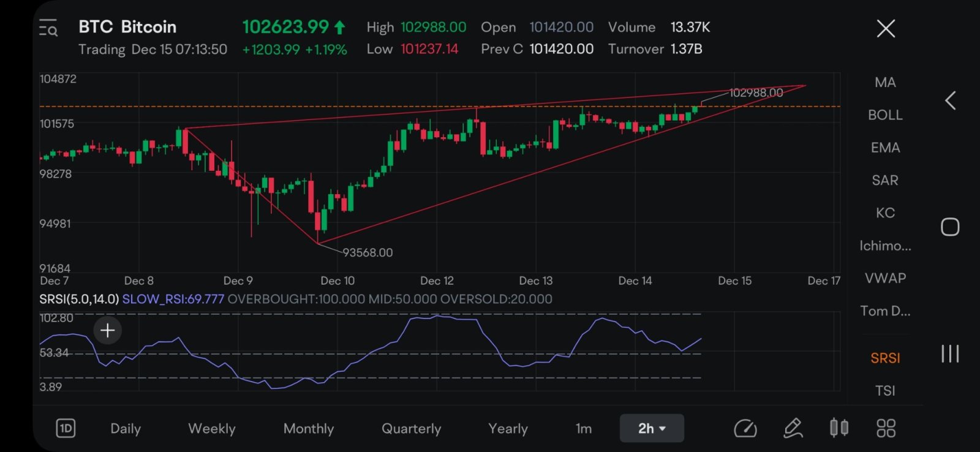Tap the Android recent apps button

click(x=950, y=353)
